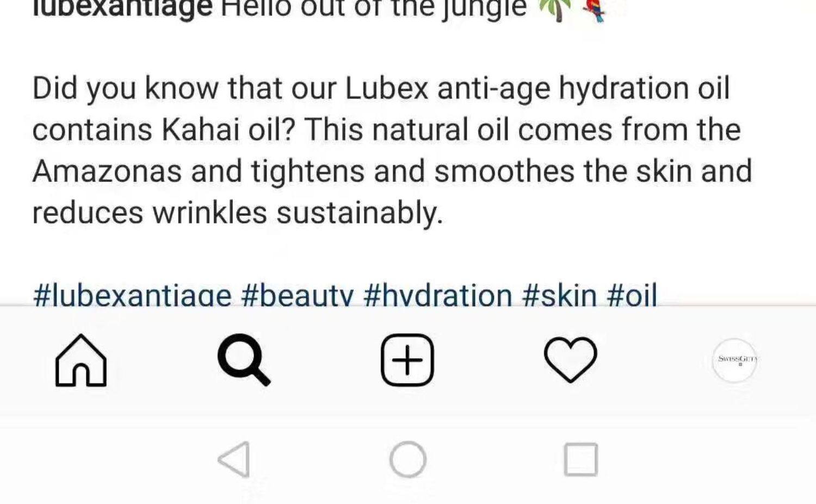The height and width of the screenshot is (504, 816).
Task: Open the #lubexantiage hashtag
Action: 132,294
